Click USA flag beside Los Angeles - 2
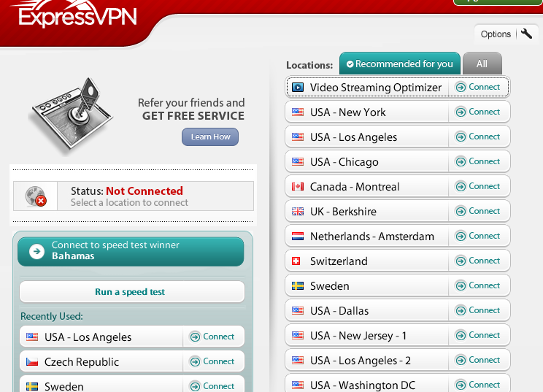Image resolution: width=543 pixels, height=392 pixels. (298, 361)
